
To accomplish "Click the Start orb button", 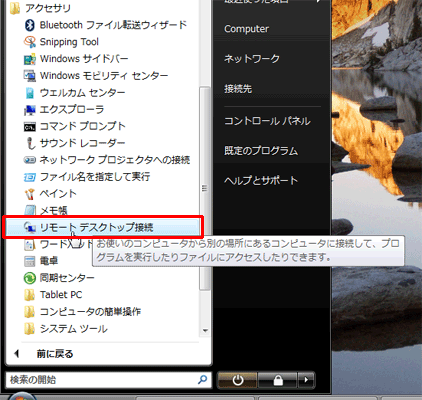I will click(22, 396).
